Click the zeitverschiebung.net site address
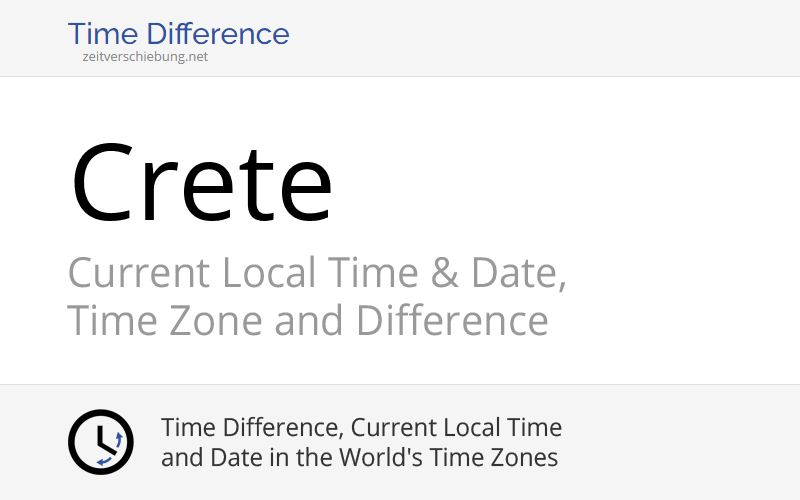This screenshot has width=800, height=500. [x=146, y=57]
